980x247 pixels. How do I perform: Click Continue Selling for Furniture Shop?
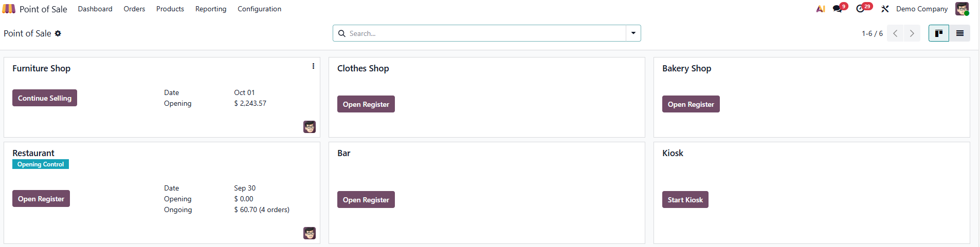tap(45, 98)
